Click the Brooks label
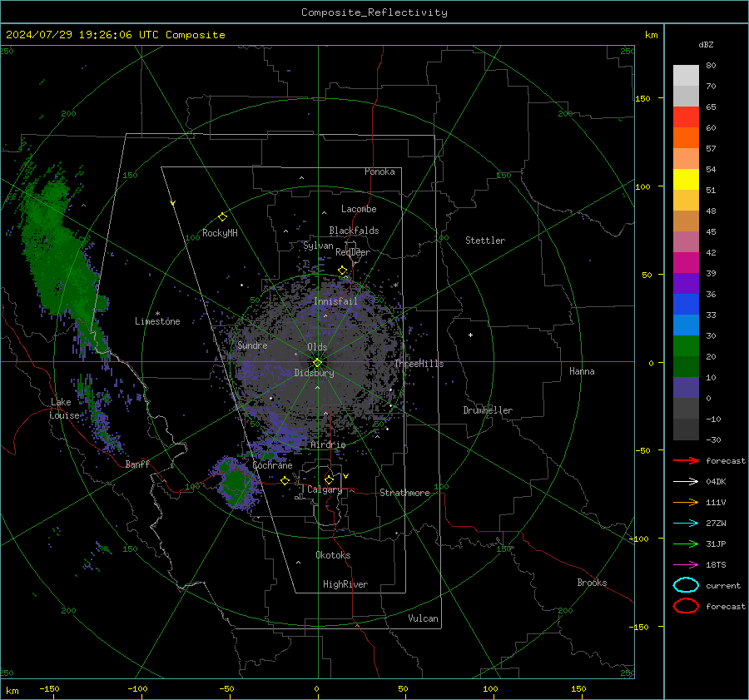The height and width of the screenshot is (700, 749). click(x=592, y=583)
